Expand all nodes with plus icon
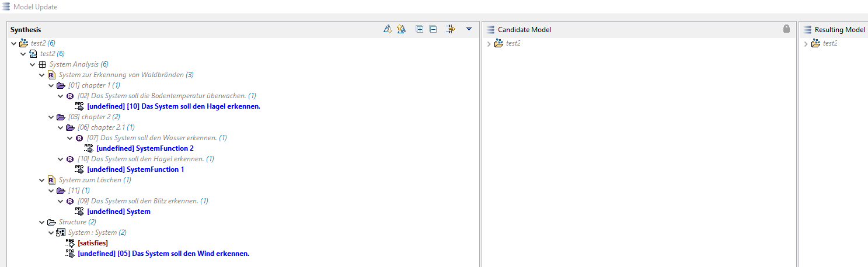The height and width of the screenshot is (267, 868). [419, 29]
